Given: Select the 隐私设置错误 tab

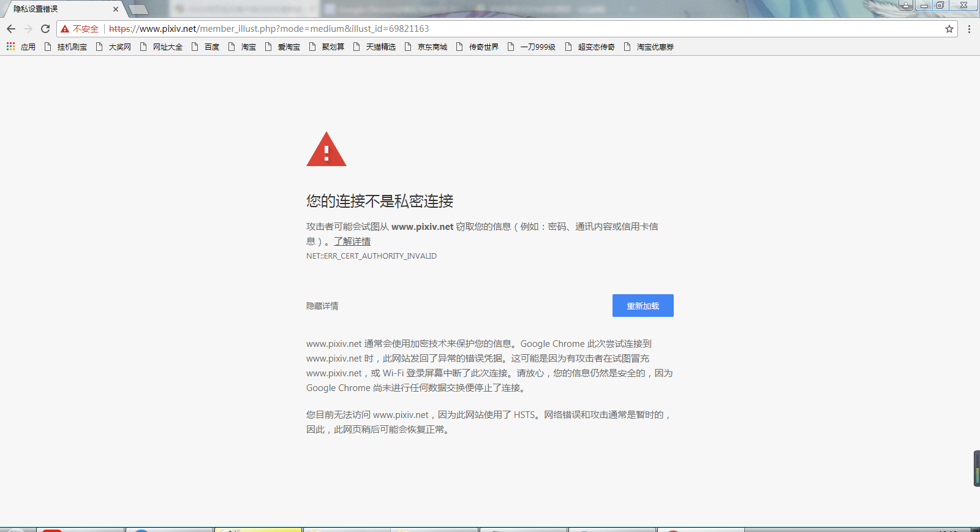Looking at the screenshot, I should point(64,9).
